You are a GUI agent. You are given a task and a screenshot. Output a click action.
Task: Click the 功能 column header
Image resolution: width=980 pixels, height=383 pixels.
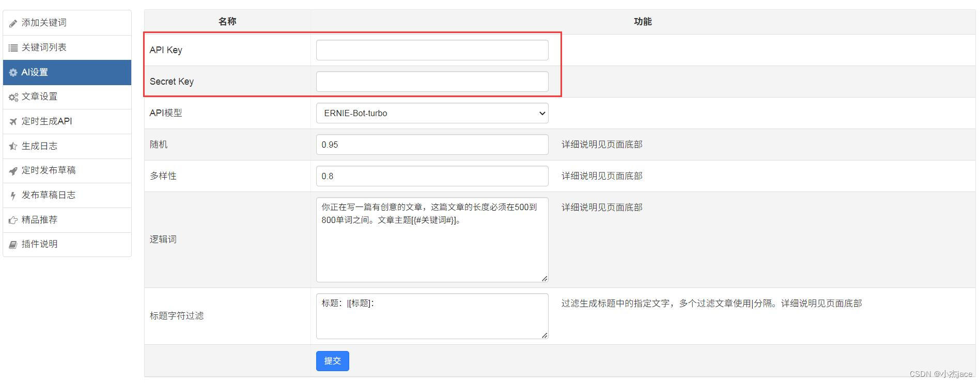point(643,22)
